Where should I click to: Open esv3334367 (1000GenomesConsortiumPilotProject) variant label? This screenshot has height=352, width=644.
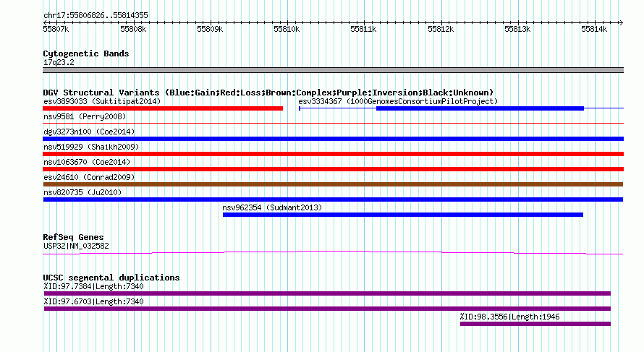(398, 101)
